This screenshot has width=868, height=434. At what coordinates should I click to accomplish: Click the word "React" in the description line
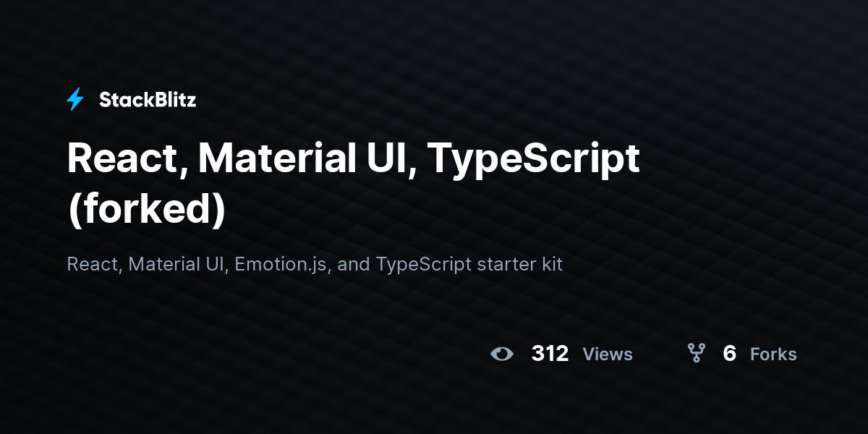tap(94, 265)
